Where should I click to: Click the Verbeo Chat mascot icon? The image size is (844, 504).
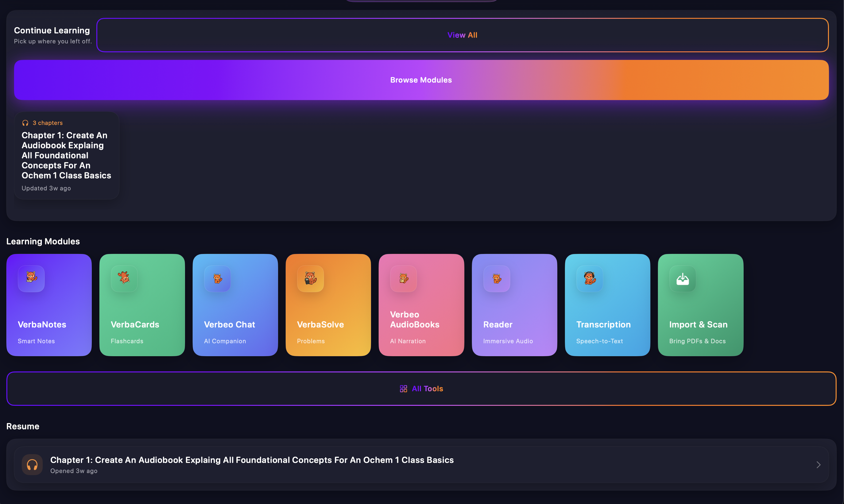tap(217, 279)
